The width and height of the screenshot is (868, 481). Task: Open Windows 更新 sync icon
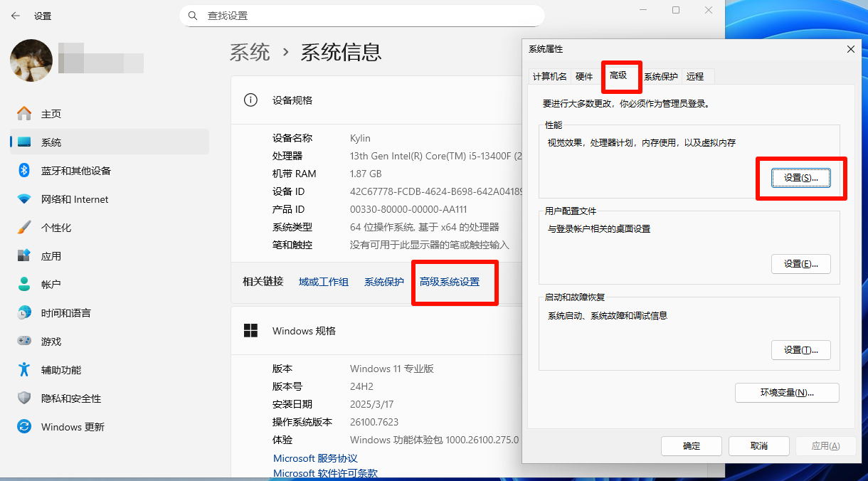click(24, 426)
